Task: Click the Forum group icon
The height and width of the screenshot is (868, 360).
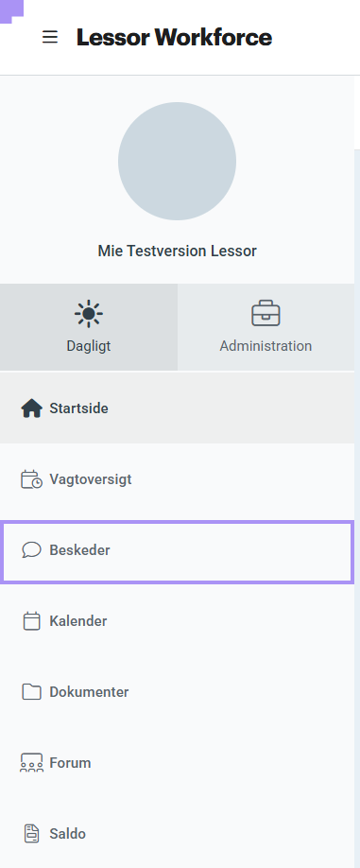Action: [31, 763]
